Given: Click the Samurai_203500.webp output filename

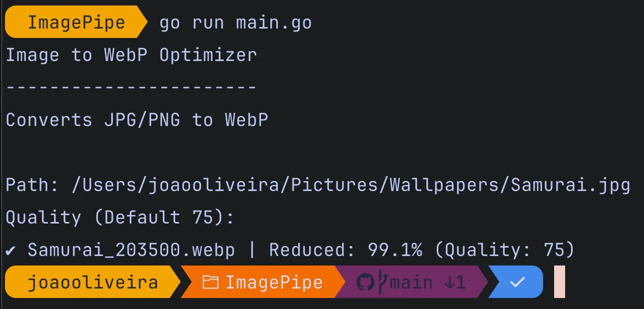Looking at the screenshot, I should point(131,250).
